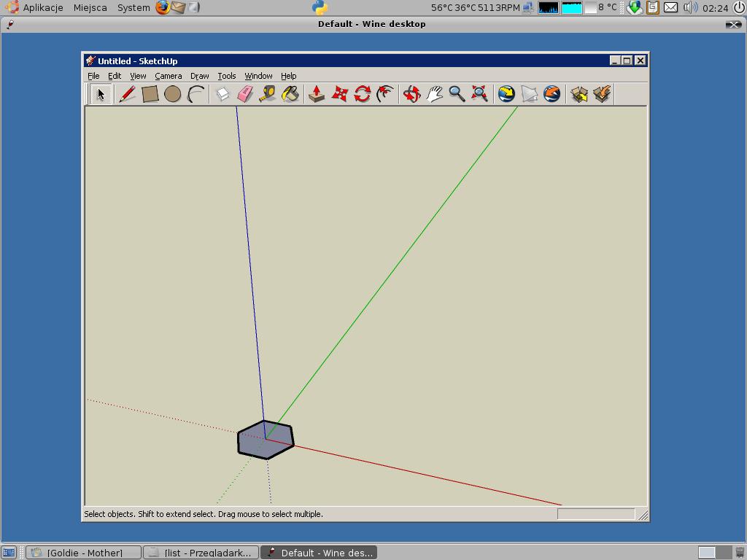Click the mail envelope launcher icon
Image resolution: width=747 pixels, height=560 pixels.
click(x=178, y=7)
